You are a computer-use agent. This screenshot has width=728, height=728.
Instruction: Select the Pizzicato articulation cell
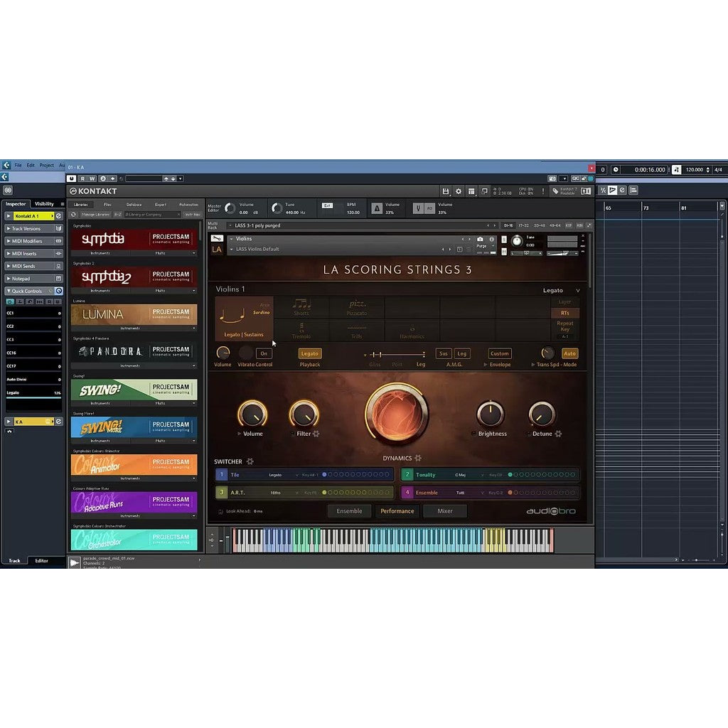[x=357, y=307]
